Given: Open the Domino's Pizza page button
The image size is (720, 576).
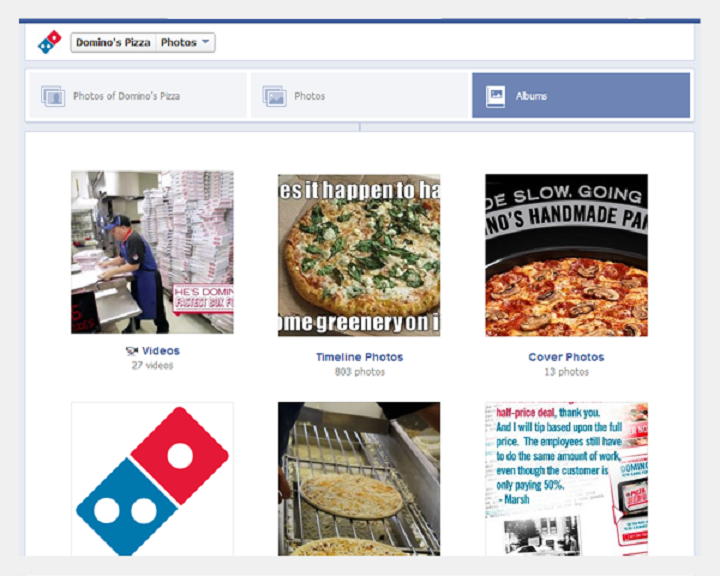Looking at the screenshot, I should (113, 43).
